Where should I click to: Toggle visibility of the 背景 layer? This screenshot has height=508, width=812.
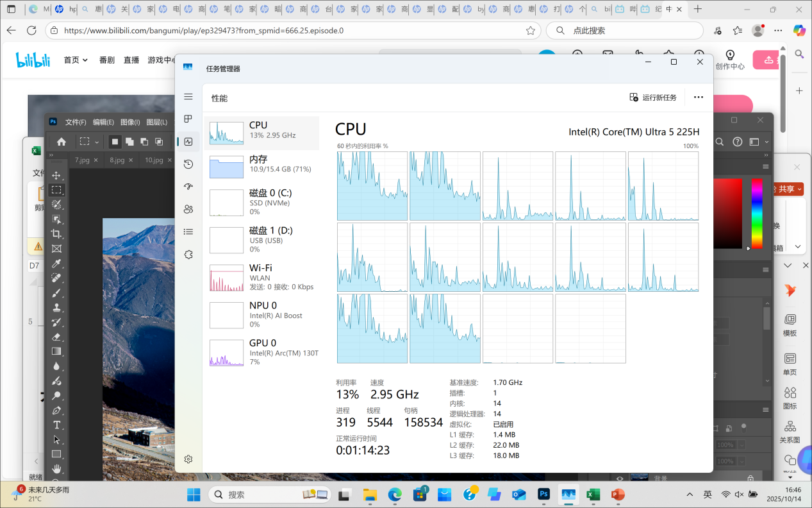619,478
